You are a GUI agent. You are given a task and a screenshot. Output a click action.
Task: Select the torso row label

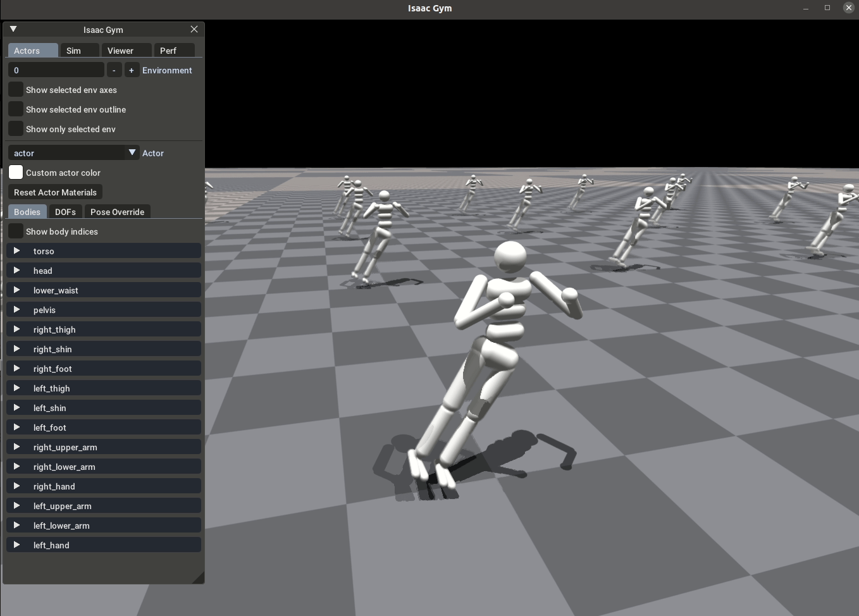[44, 251]
